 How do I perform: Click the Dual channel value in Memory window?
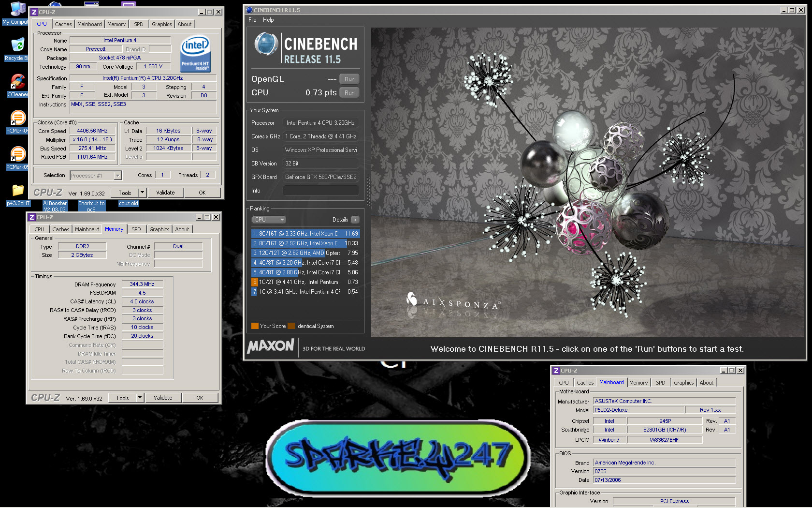pyautogui.click(x=178, y=246)
